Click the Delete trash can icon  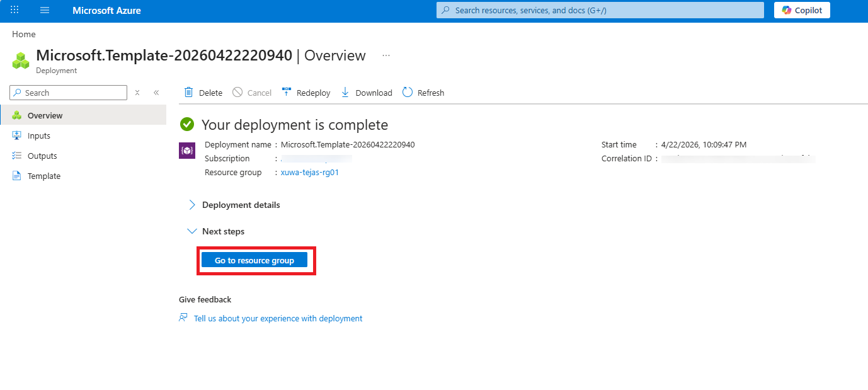pyautogui.click(x=188, y=93)
